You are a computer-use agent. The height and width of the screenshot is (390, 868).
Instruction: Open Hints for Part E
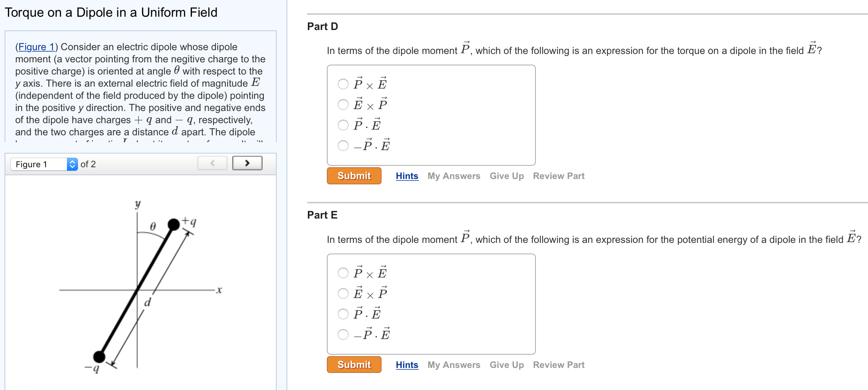[407, 365]
